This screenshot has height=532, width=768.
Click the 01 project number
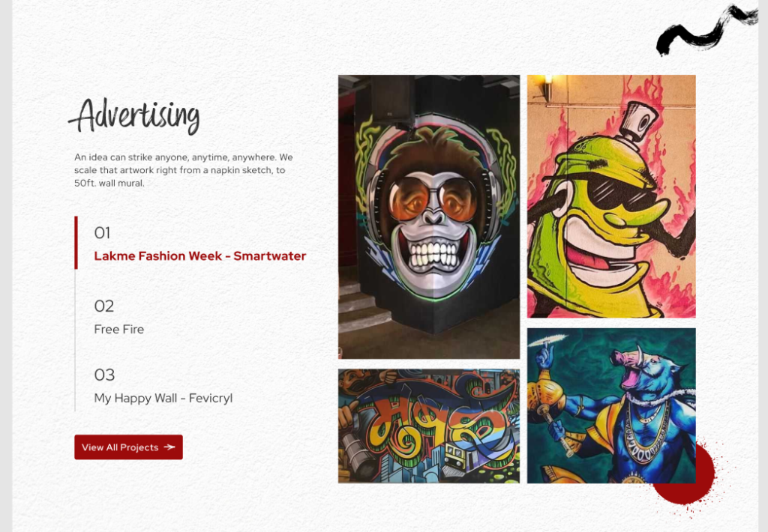pos(102,233)
